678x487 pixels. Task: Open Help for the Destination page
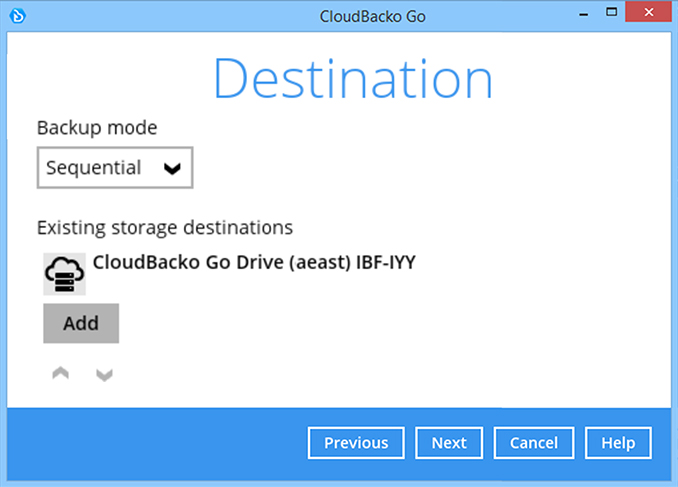point(618,443)
